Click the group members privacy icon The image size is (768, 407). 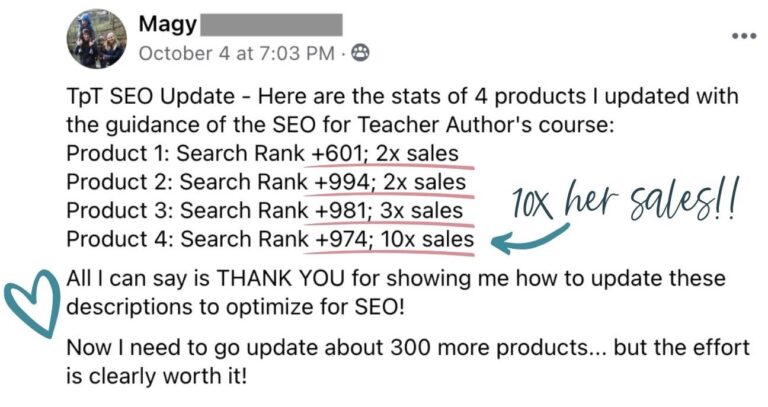360,53
